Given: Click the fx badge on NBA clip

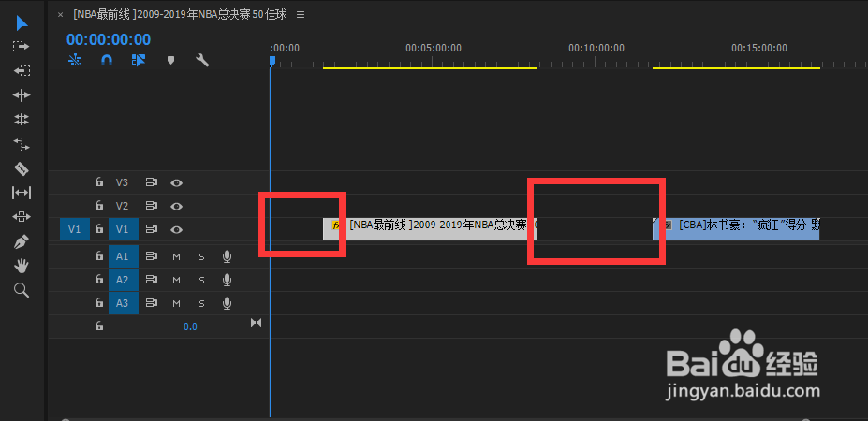Looking at the screenshot, I should (334, 225).
